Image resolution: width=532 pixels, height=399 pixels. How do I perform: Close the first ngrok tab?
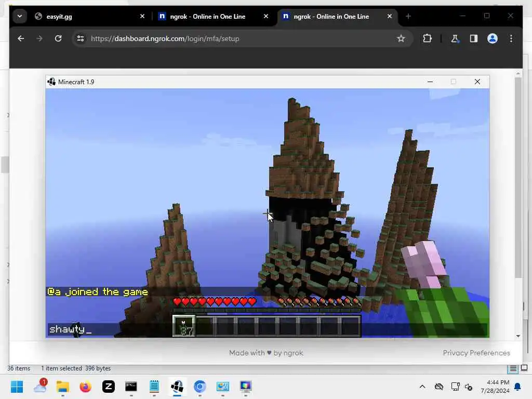265,16
